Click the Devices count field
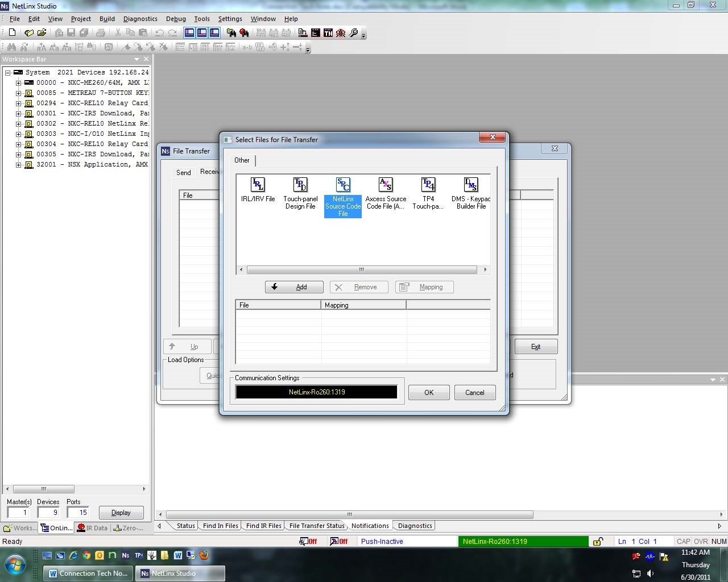The width and height of the screenshot is (728, 582). 49,513
